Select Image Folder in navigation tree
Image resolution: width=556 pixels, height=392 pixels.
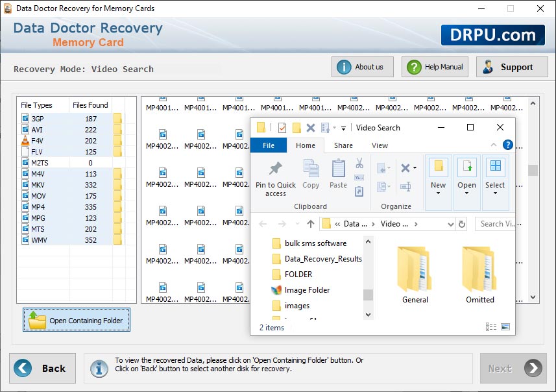pos(300,290)
